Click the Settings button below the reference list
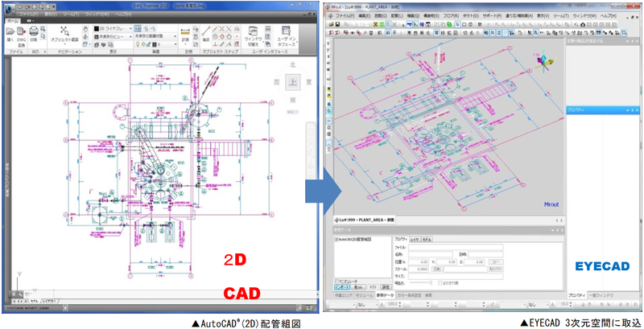This screenshot has width=644, height=329. pyautogui.click(x=385, y=286)
